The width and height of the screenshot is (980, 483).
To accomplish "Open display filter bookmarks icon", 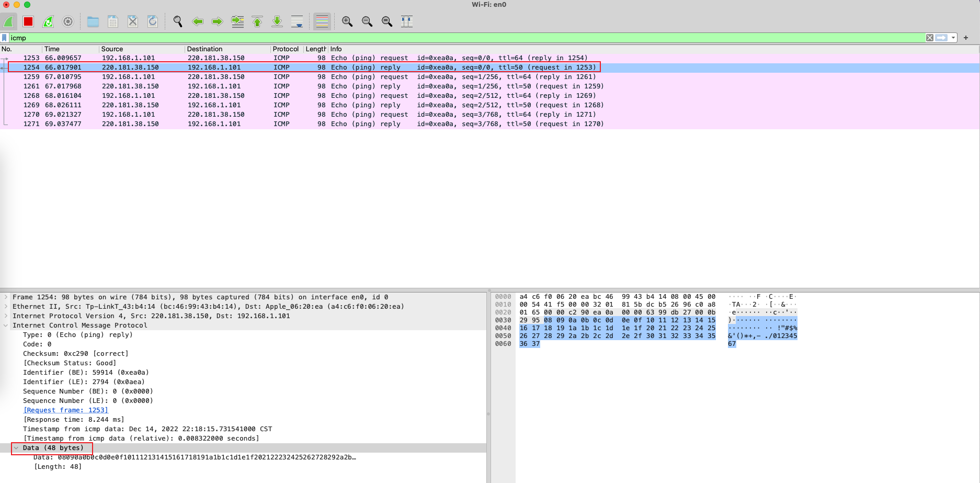I will pyautogui.click(x=5, y=38).
